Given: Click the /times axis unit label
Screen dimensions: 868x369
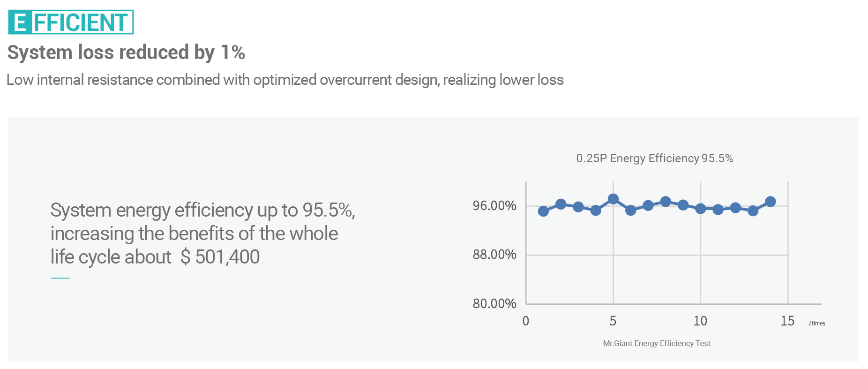Looking at the screenshot, I should [817, 324].
